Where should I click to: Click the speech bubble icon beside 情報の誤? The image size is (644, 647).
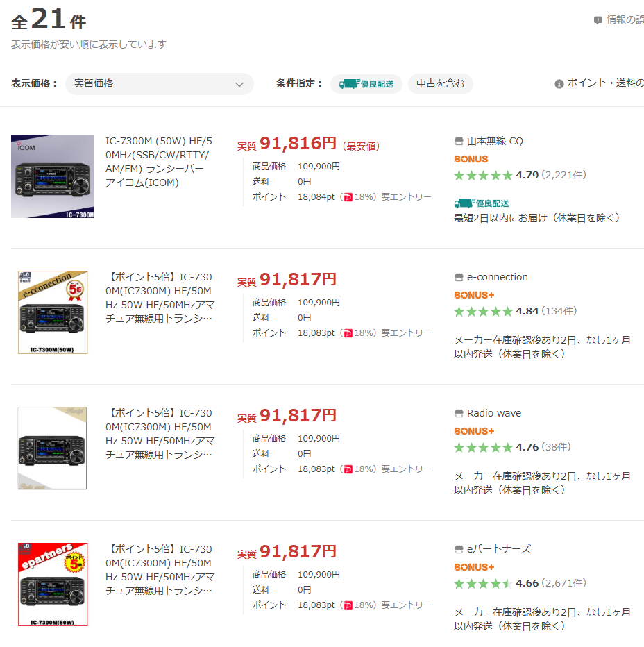point(598,20)
